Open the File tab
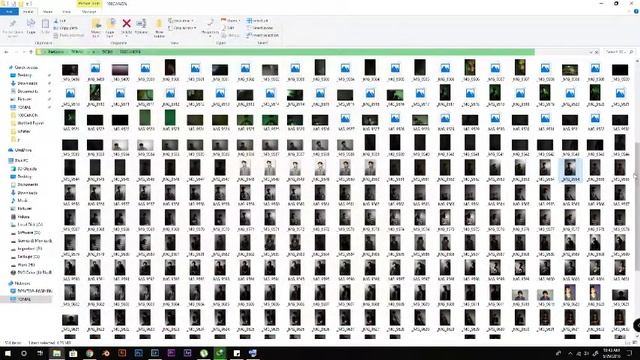Viewport: 640px width, 360px height. coord(9,11)
